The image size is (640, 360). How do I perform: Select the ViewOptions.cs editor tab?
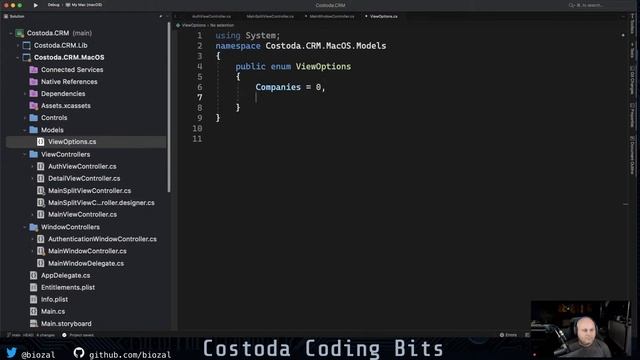click(x=383, y=16)
